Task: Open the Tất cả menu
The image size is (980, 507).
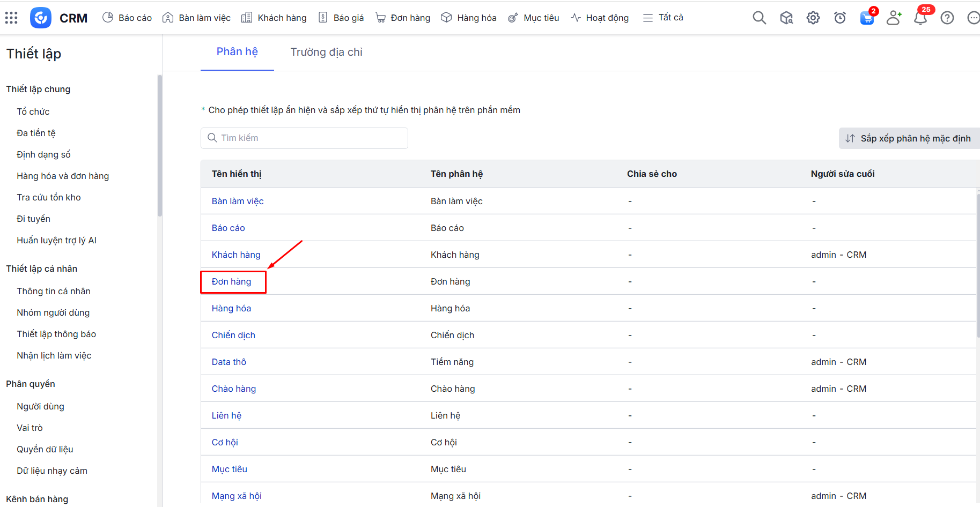Action: [663, 18]
